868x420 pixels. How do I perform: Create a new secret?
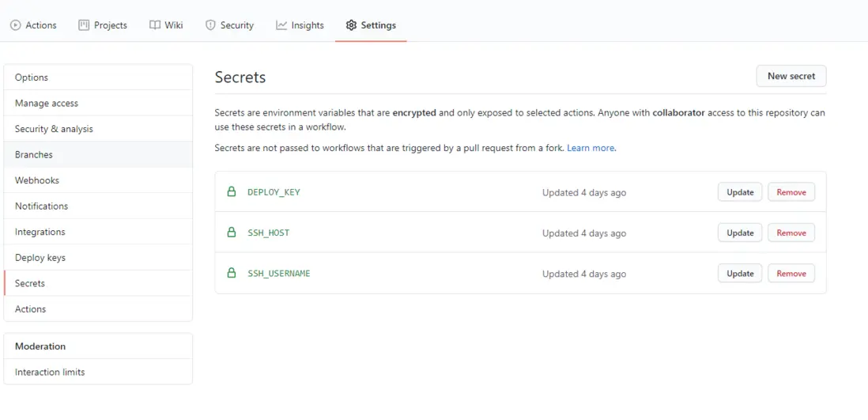[x=791, y=76]
